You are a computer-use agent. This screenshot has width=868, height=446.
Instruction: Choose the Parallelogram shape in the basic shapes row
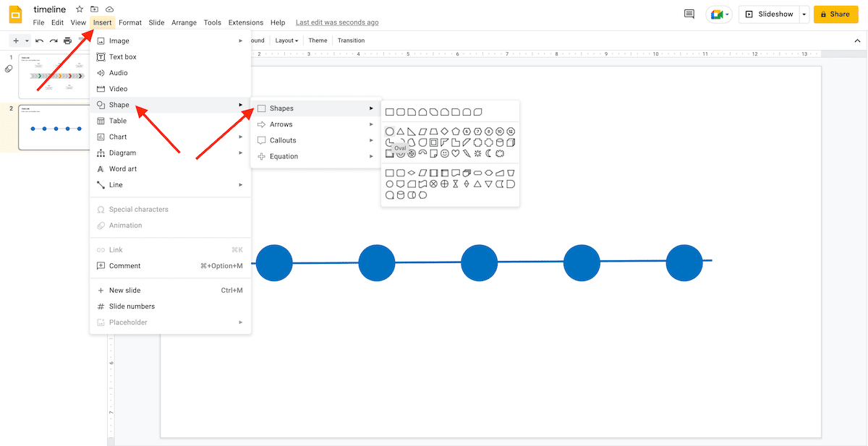pyautogui.click(x=422, y=132)
